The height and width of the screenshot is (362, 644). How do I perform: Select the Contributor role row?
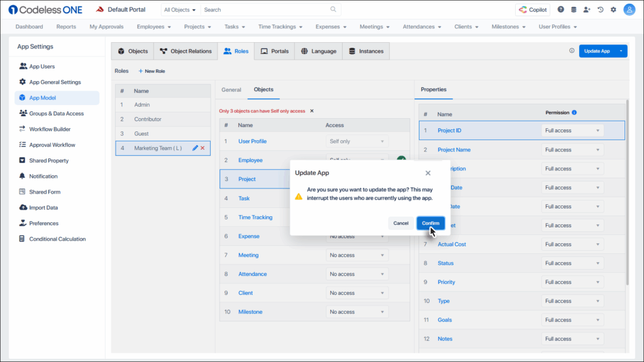(x=163, y=119)
